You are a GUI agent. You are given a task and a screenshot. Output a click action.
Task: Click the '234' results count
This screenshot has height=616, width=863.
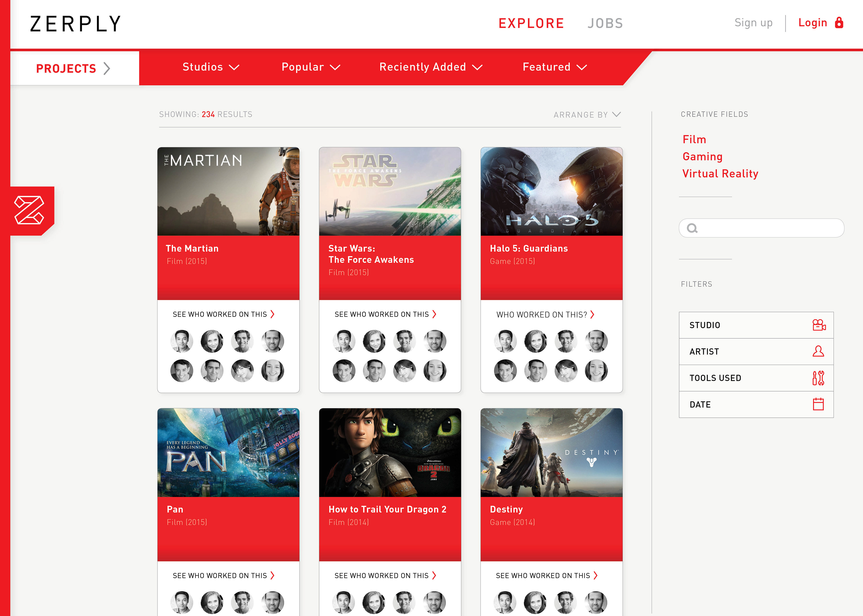208,114
